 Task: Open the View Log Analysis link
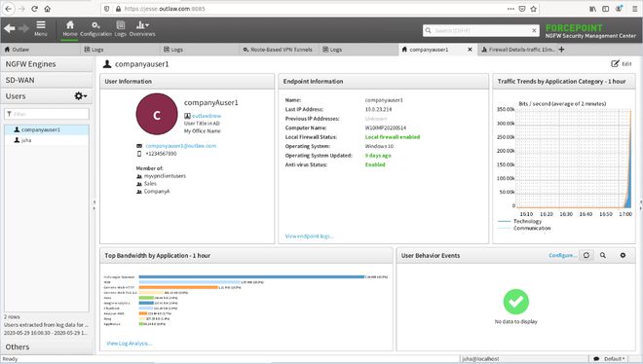click(130, 344)
